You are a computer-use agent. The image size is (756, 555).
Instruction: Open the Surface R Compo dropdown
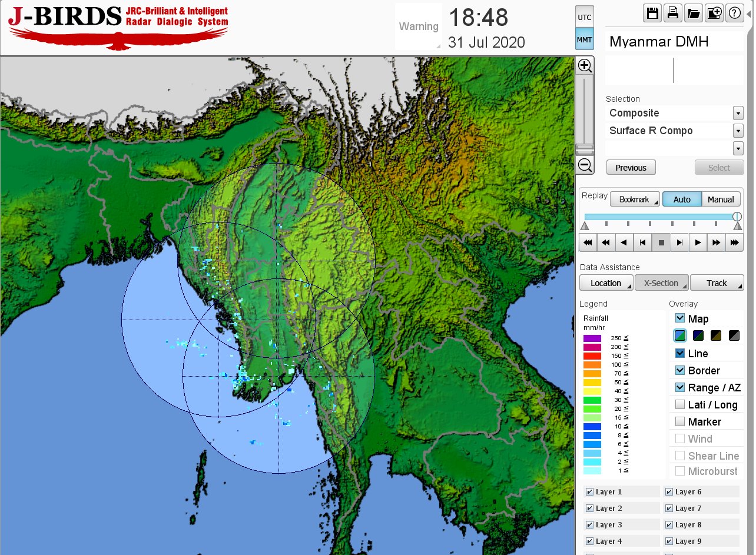tap(738, 131)
